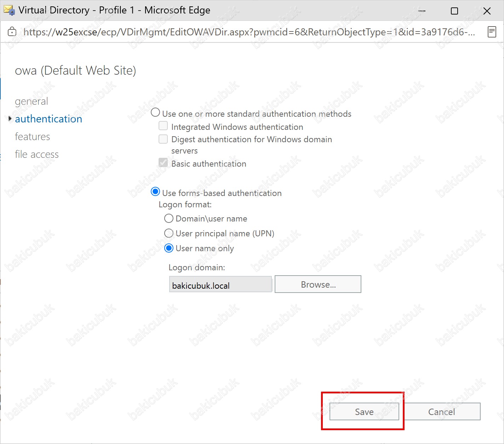This screenshot has width=504, height=444.
Task: Select User name only logon format
Action: 169,248
